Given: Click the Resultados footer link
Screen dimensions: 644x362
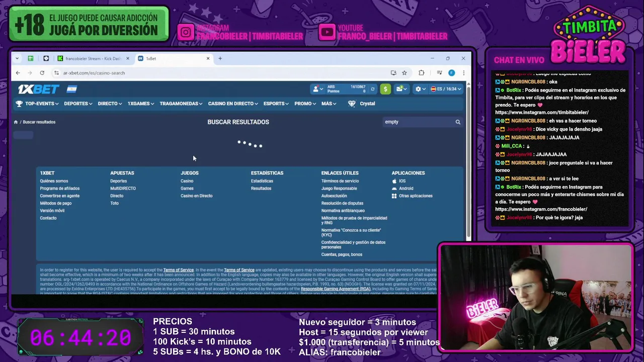Looking at the screenshot, I should (x=261, y=189).
